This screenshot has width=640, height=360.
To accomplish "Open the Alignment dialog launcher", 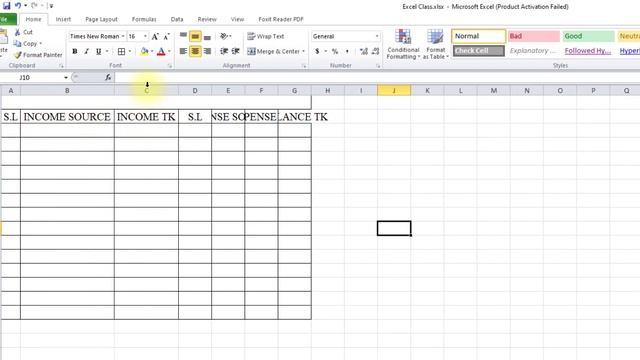I will pos(304,66).
